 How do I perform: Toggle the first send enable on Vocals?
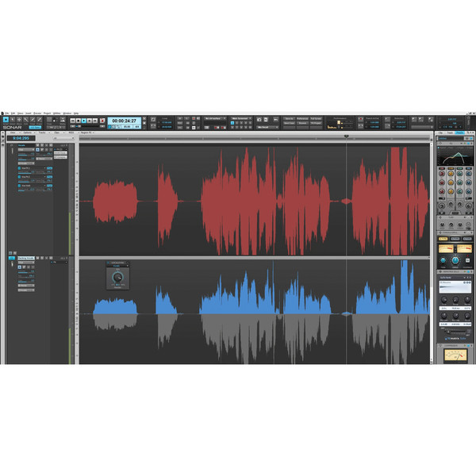19,168
